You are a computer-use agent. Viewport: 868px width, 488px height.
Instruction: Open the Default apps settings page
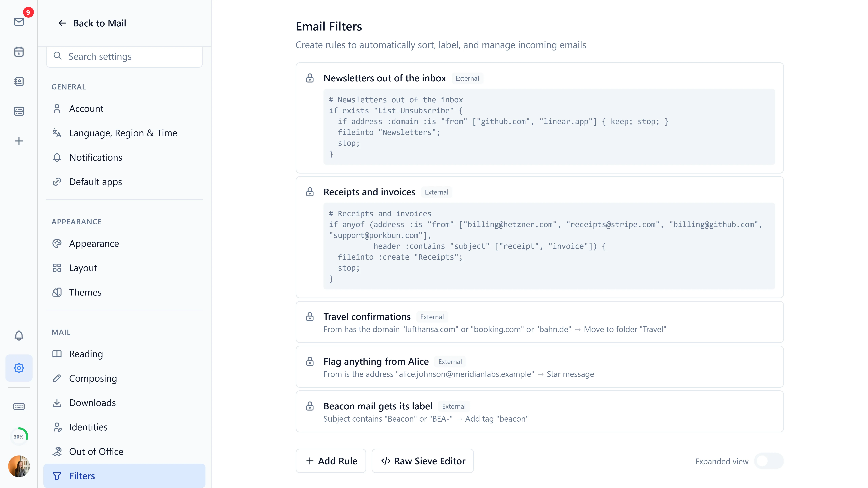click(x=124, y=182)
